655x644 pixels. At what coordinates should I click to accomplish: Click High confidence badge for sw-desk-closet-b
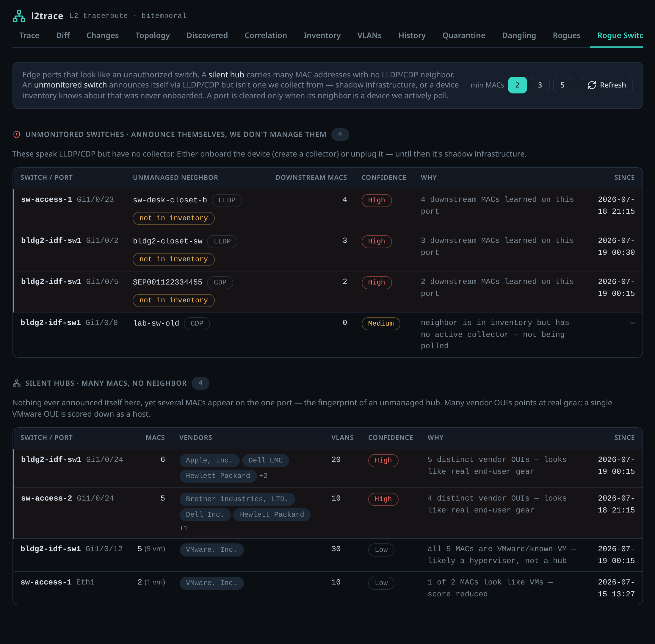[377, 200]
